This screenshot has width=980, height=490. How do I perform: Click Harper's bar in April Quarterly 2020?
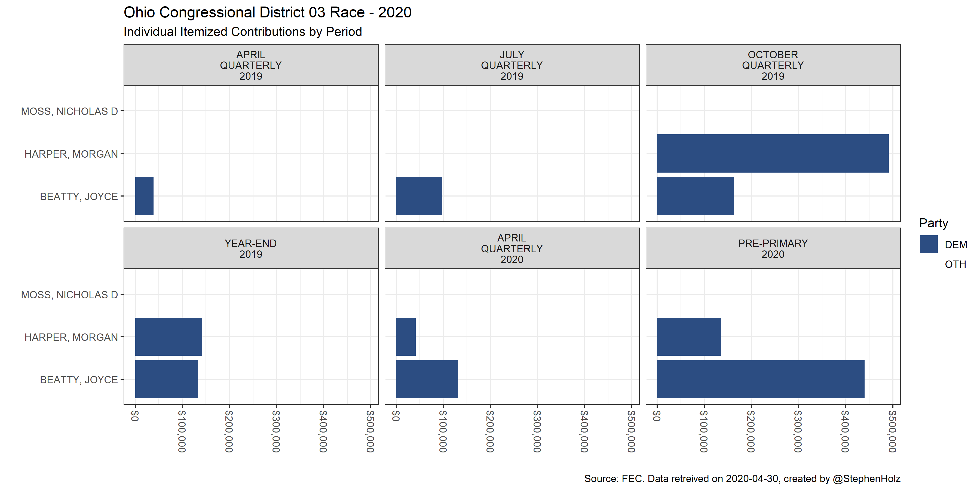[406, 337]
